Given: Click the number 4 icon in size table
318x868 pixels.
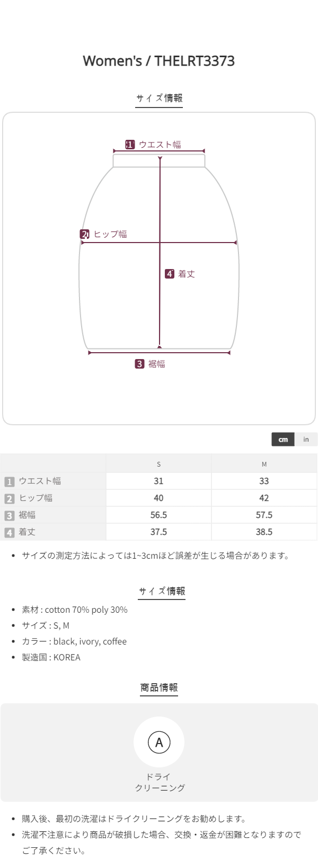Looking at the screenshot, I should click(9, 532).
